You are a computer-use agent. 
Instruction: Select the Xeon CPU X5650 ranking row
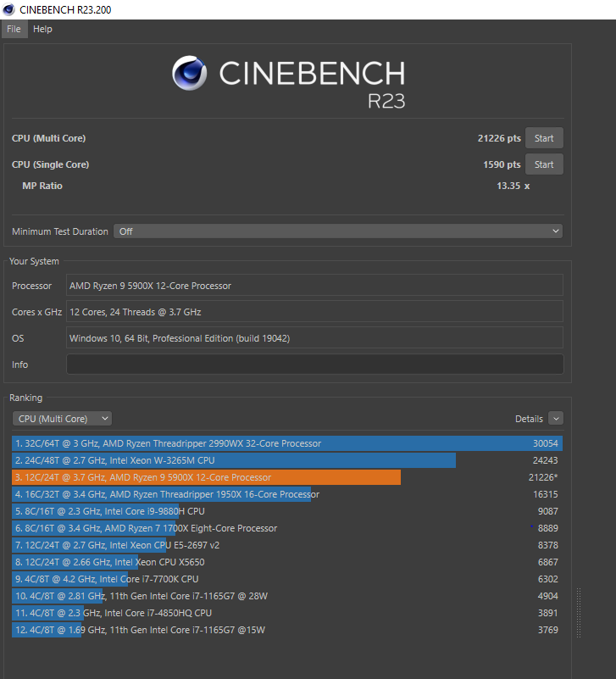(x=287, y=562)
